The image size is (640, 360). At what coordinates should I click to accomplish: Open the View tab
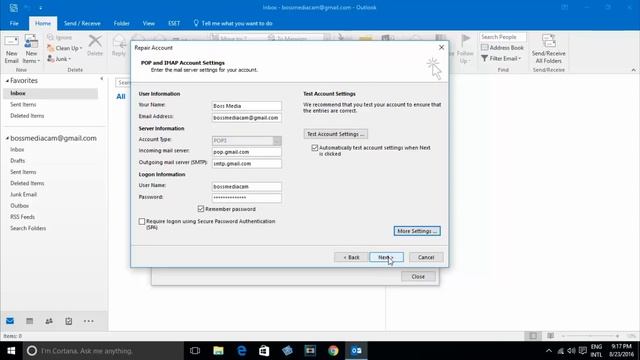[x=149, y=23]
